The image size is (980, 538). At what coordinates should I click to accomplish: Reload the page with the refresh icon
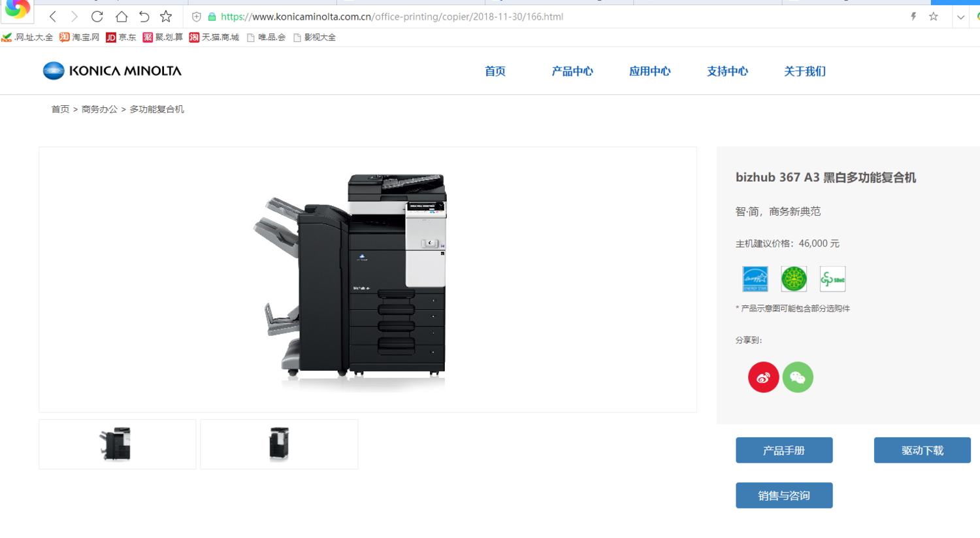[97, 16]
